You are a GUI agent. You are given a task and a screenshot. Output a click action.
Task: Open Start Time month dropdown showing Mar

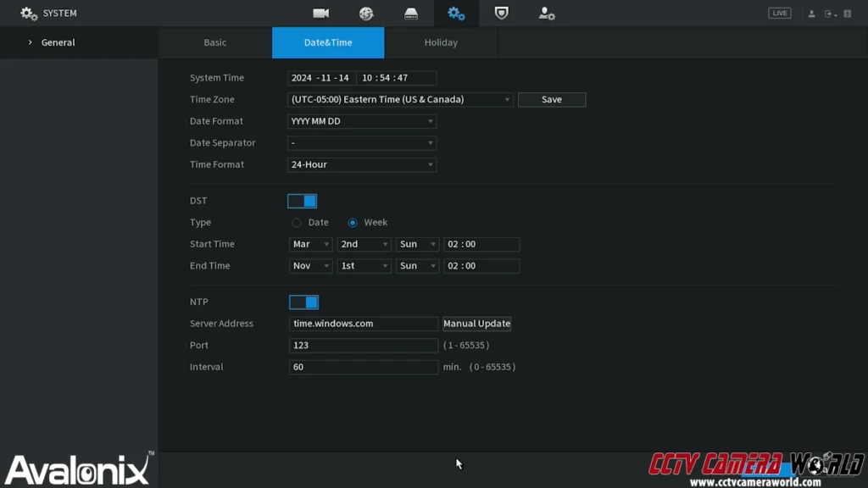310,244
